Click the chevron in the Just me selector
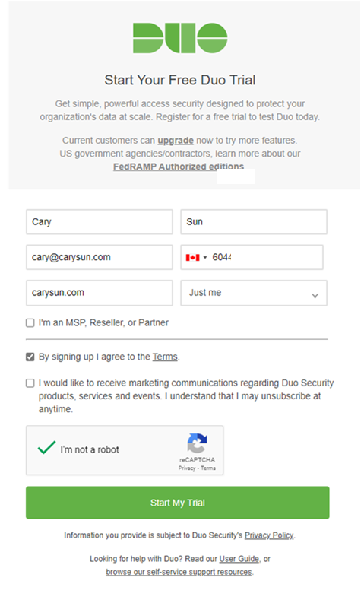This screenshot has width=364, height=597. pyautogui.click(x=315, y=296)
